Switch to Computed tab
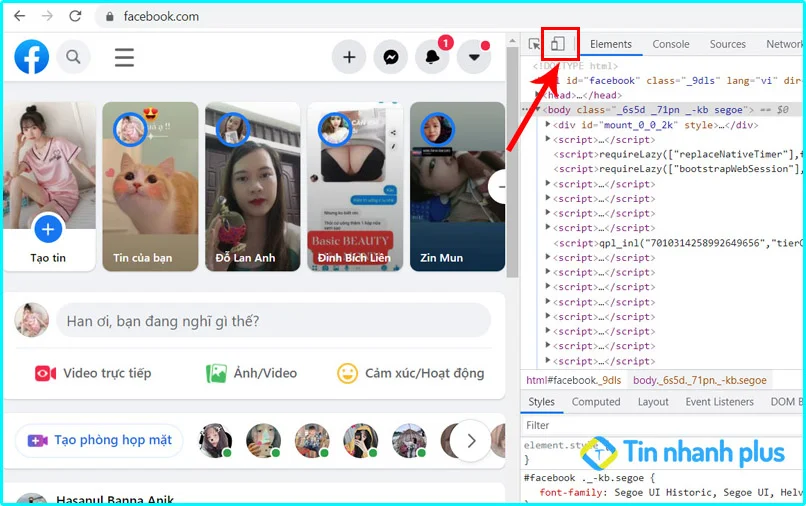This screenshot has width=806, height=506. pos(596,402)
